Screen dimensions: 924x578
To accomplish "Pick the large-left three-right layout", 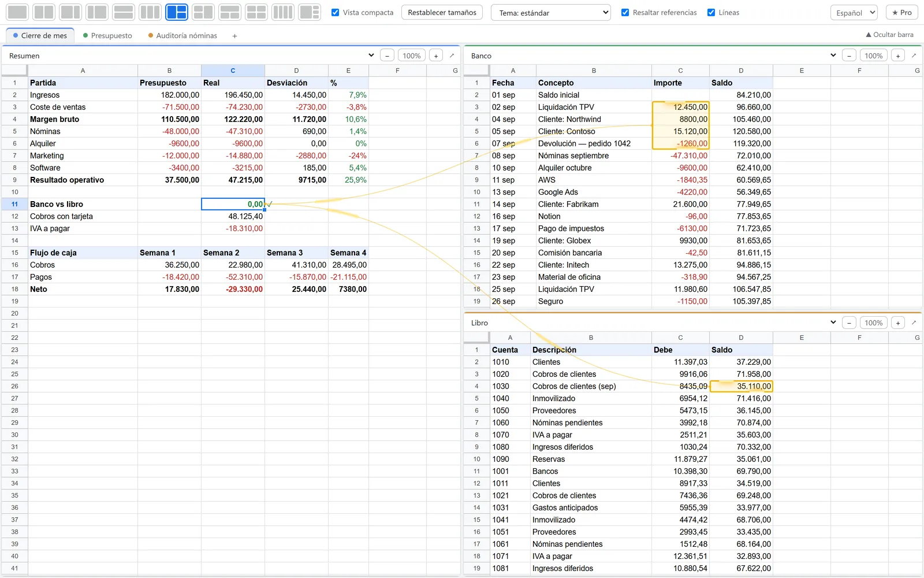I will pos(310,12).
